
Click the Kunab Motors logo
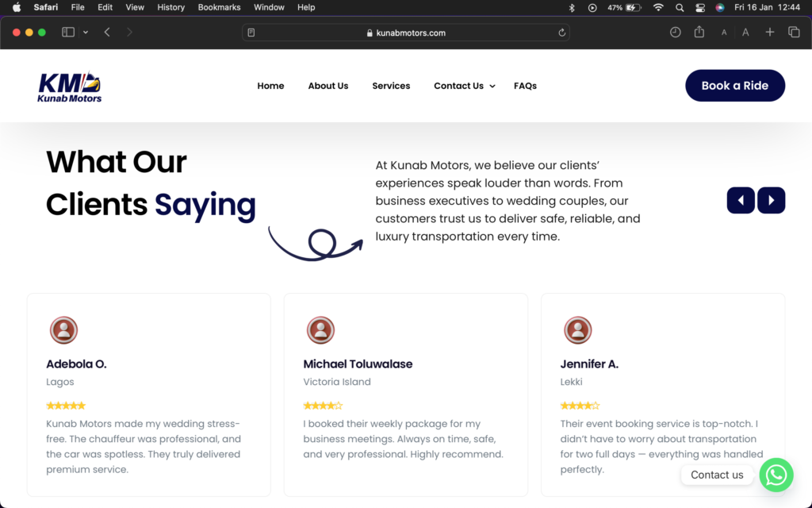[x=70, y=87]
